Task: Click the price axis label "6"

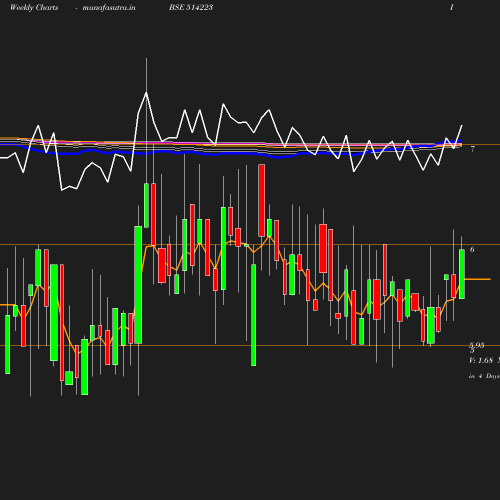Action: [x=472, y=249]
